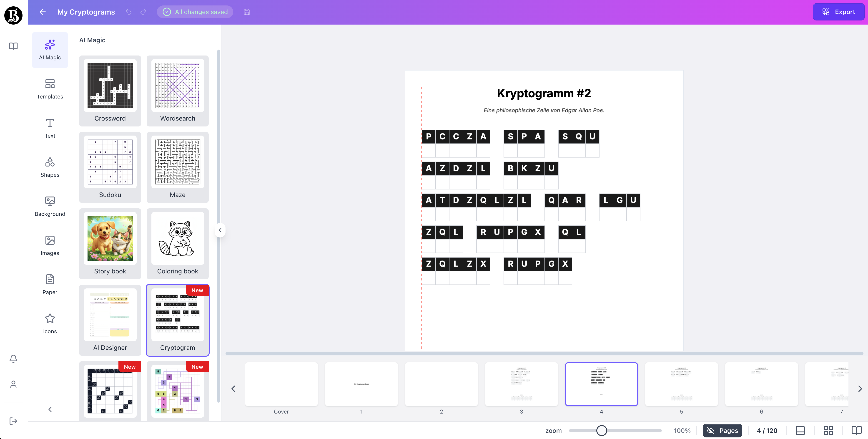This screenshot has width=868, height=439.
Task: Select the Shapes panel icon
Action: click(x=50, y=167)
